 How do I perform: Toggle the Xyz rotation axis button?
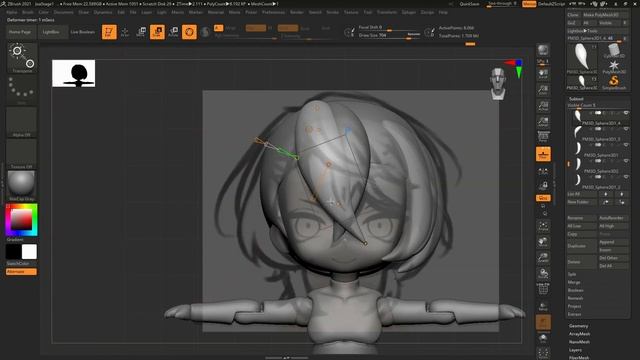pos(543,198)
